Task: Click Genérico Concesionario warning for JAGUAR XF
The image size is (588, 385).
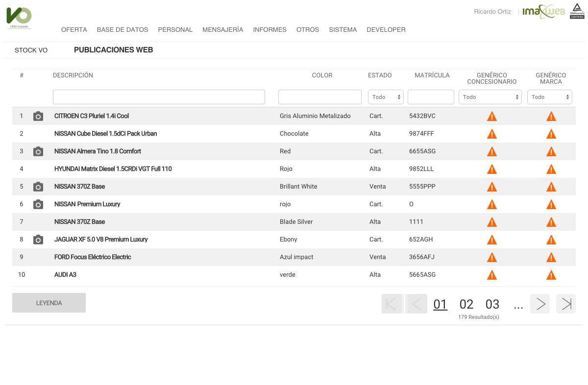Action: (x=492, y=240)
